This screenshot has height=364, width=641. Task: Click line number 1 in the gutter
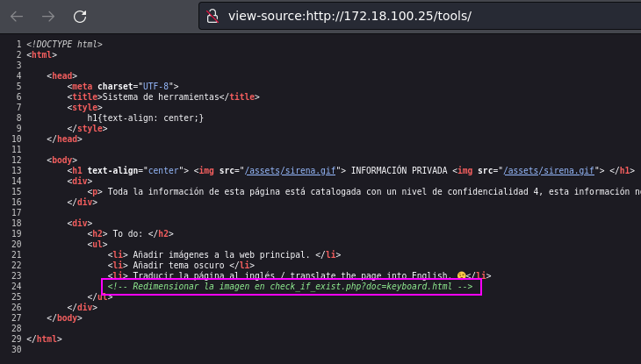(18, 44)
